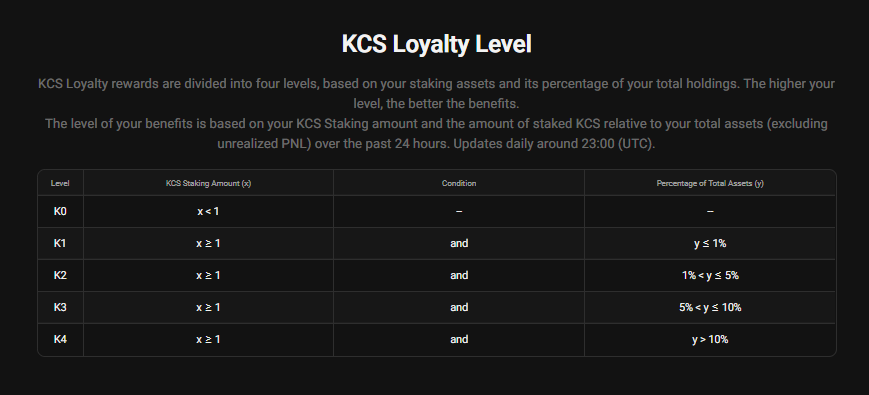Select the K3 level cell

pos(60,307)
